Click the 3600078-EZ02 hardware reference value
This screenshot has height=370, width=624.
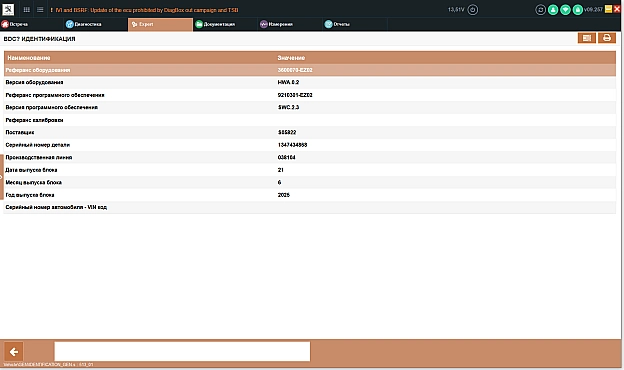[295, 70]
